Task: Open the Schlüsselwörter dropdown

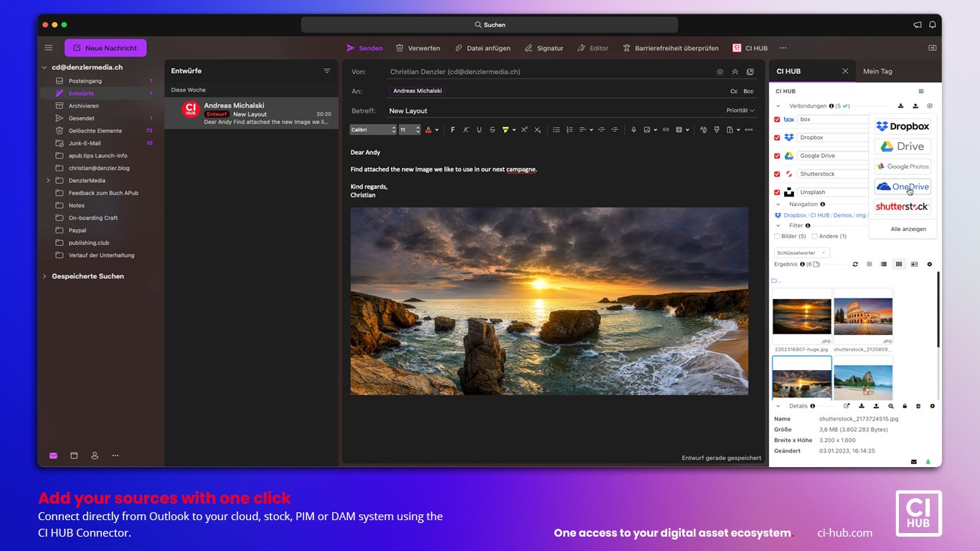Action: tap(802, 253)
